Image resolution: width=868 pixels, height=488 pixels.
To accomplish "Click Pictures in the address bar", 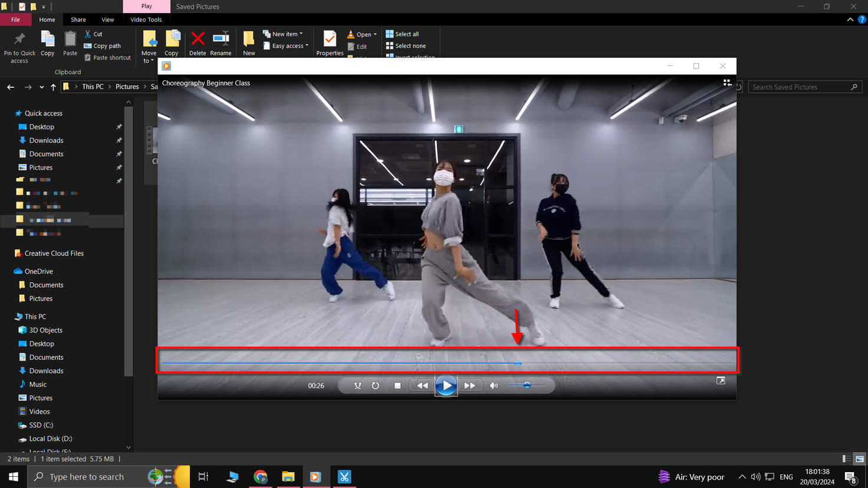I will pyautogui.click(x=127, y=87).
